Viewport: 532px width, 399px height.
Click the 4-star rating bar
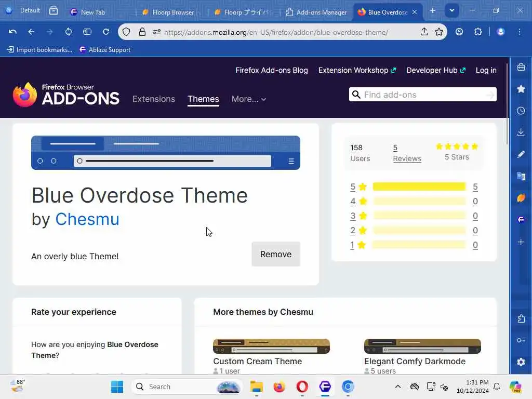(x=419, y=201)
